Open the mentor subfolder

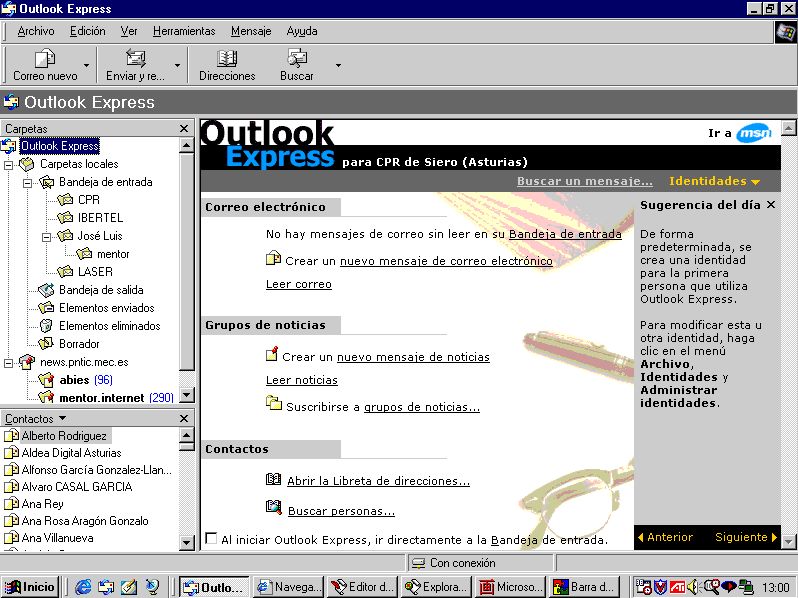pos(113,254)
